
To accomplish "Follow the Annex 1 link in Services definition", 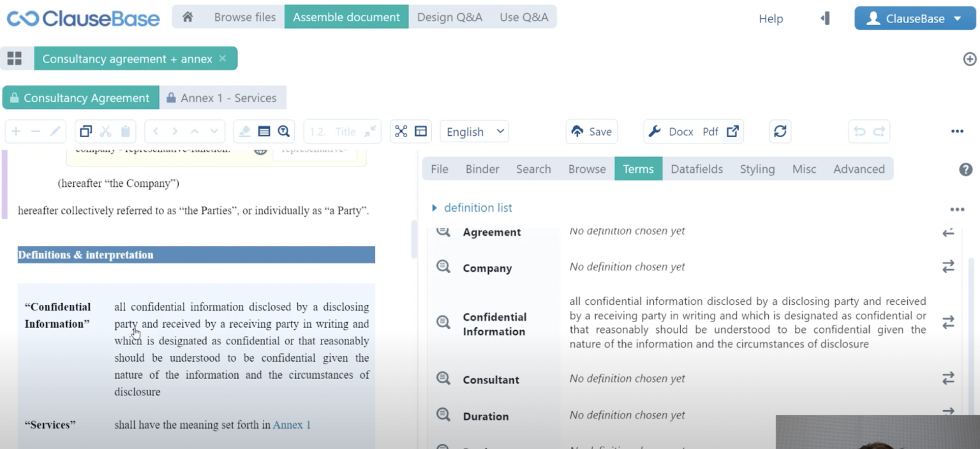I will click(292, 425).
